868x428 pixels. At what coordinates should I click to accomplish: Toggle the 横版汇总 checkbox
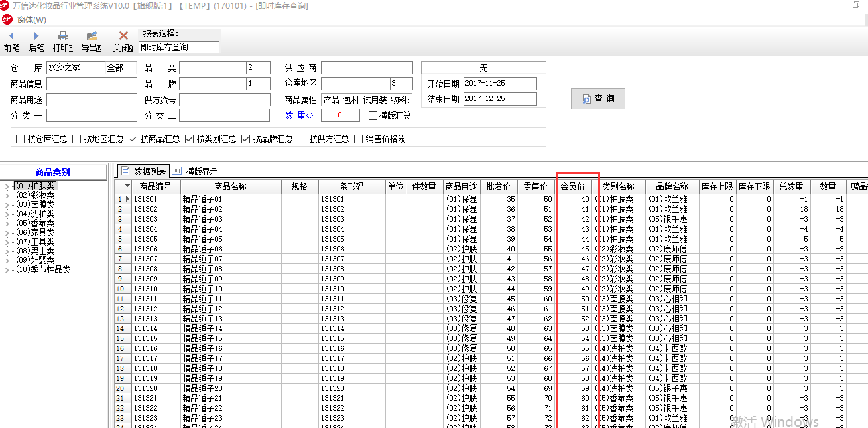(373, 116)
